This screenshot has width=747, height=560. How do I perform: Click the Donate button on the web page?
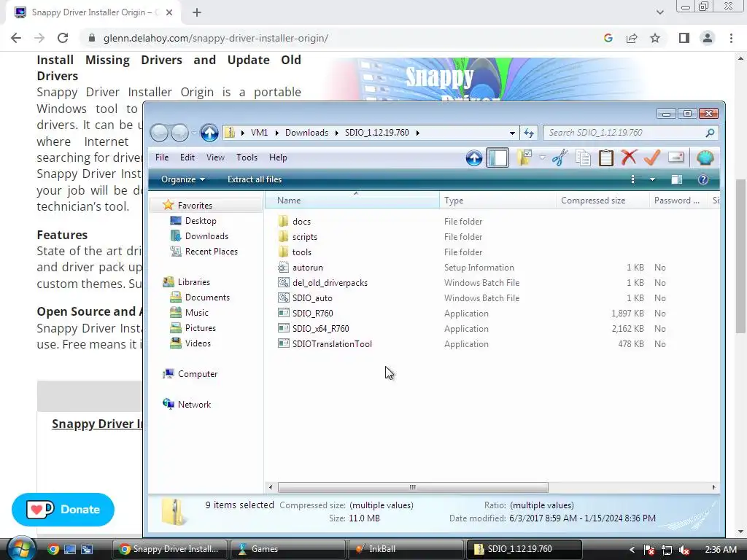pos(63,510)
